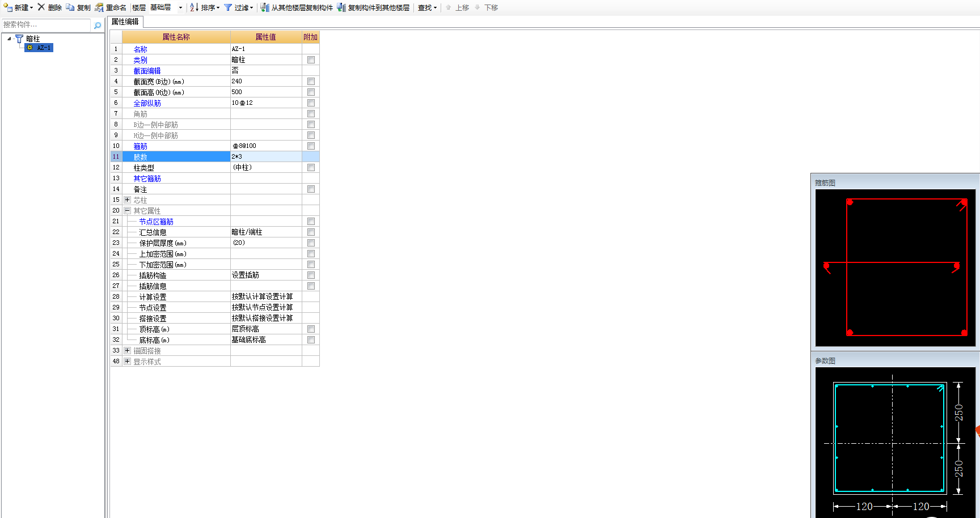
Task: Toggle the 备注 row checkbox
Action: [311, 189]
